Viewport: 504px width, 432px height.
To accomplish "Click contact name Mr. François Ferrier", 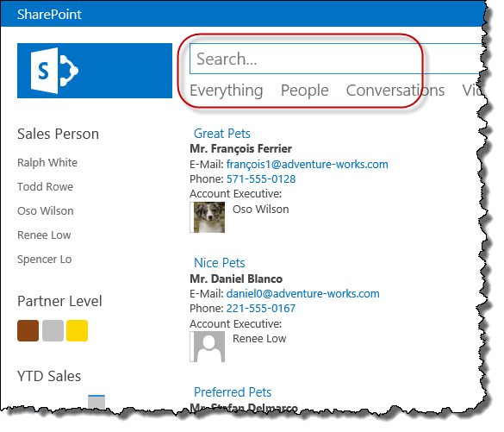I will pyautogui.click(x=240, y=149).
